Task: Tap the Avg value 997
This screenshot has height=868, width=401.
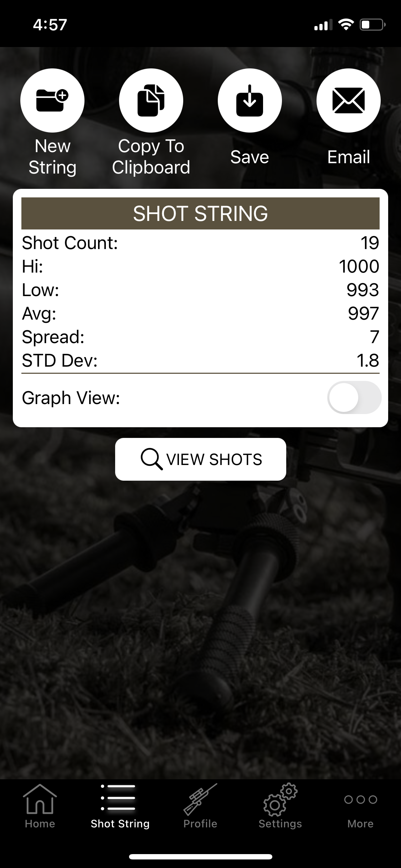Action: coord(363,314)
